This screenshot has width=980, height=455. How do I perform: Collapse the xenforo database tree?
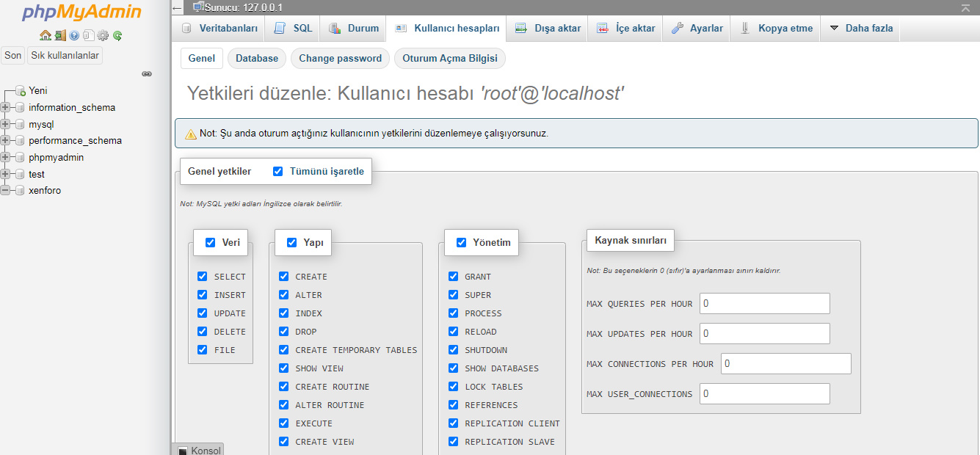click(5, 191)
